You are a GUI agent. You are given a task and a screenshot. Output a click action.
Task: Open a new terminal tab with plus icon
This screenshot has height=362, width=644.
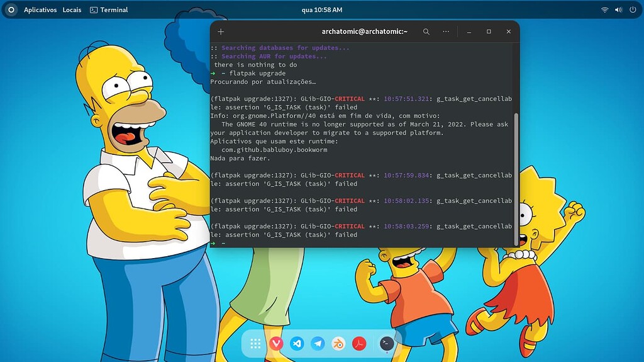pos(221,31)
